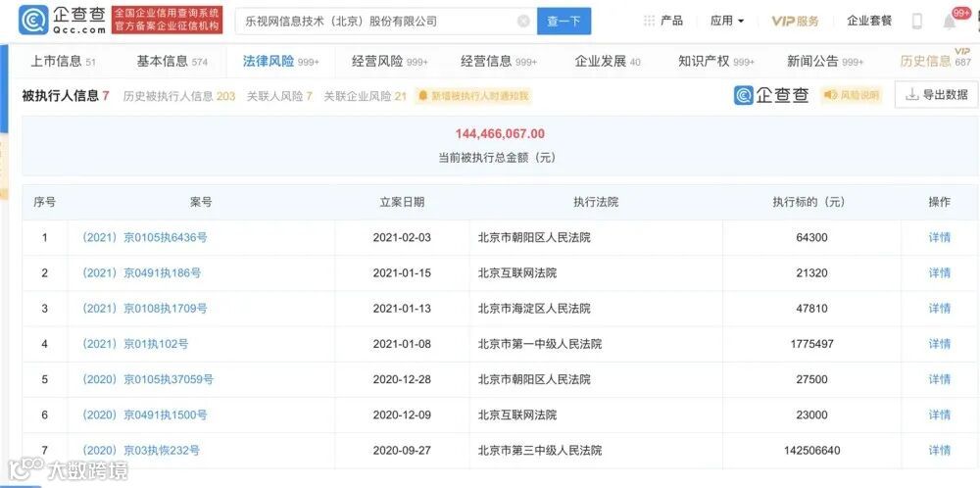
Task: Click 北京市第一中级人民法院 cell
Action: coord(540,344)
